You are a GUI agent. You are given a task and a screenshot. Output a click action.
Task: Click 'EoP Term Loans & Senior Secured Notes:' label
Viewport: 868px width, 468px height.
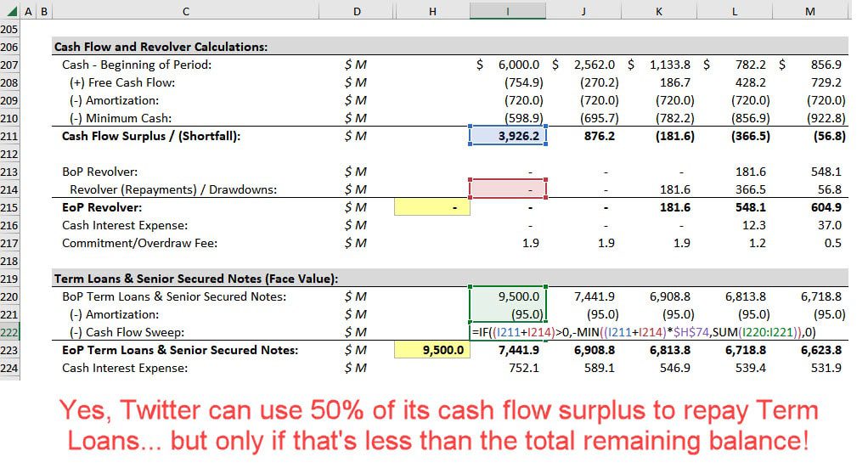180,350
